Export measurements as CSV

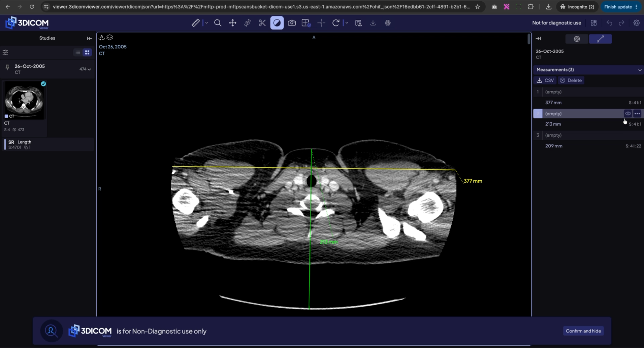click(x=545, y=80)
